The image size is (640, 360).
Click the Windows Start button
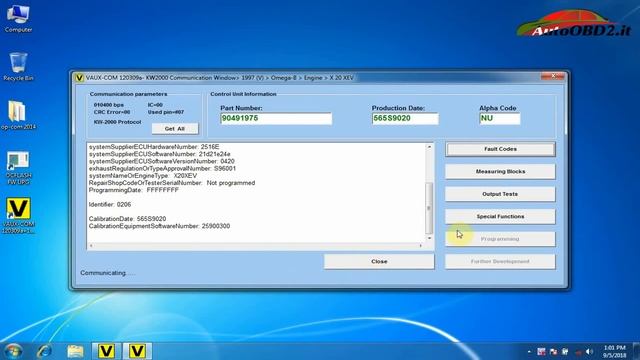tap(13, 351)
